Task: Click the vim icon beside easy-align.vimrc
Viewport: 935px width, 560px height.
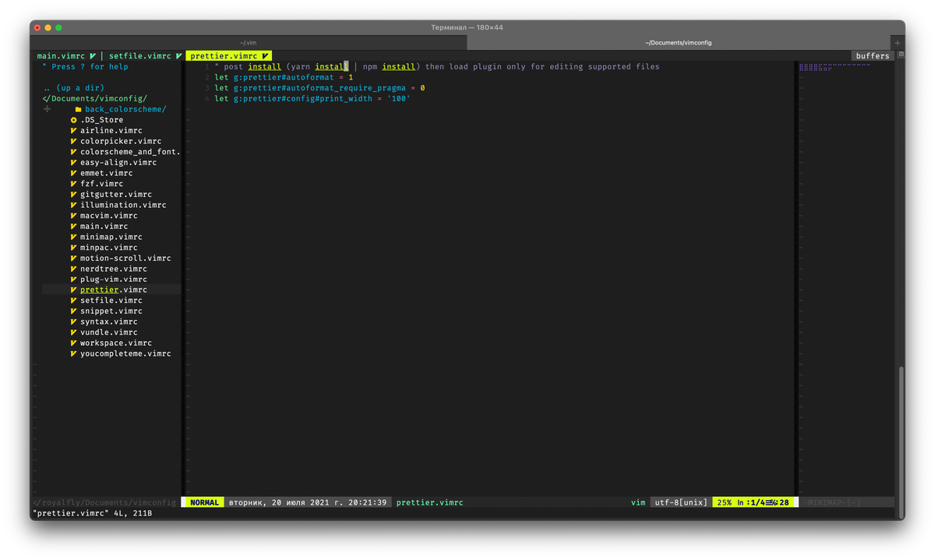Action: (x=74, y=163)
